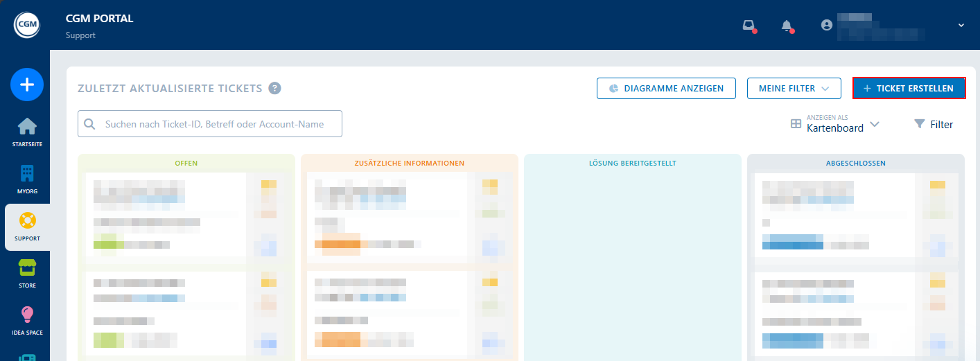Screen dimensions: 980x361
Task: Open the Meine Filter dropdown
Action: tap(794, 88)
